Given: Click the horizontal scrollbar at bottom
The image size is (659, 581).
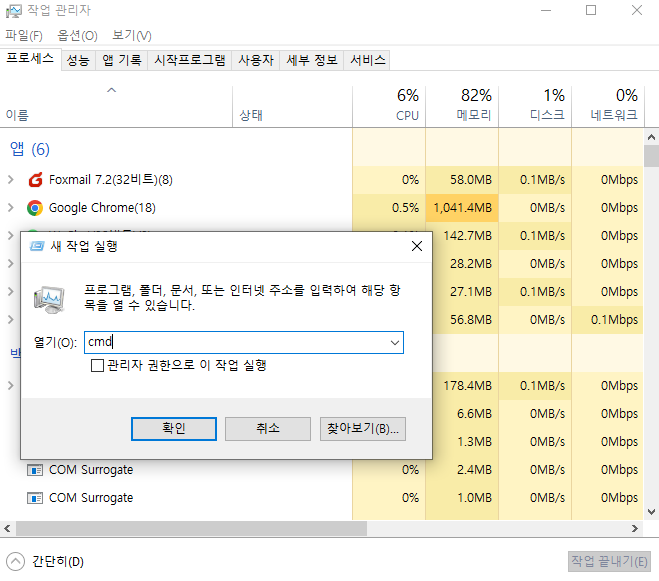Looking at the screenshot, I should click(300, 528).
